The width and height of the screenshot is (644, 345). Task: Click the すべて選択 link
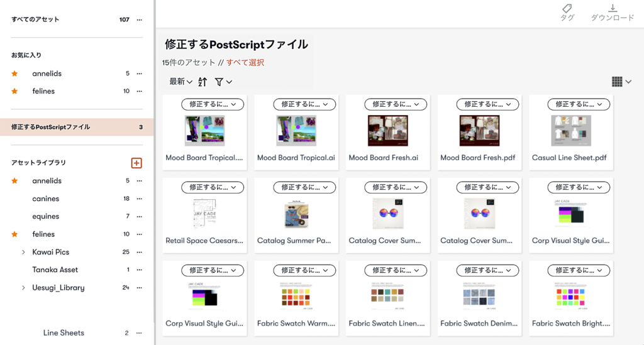pyautogui.click(x=245, y=62)
